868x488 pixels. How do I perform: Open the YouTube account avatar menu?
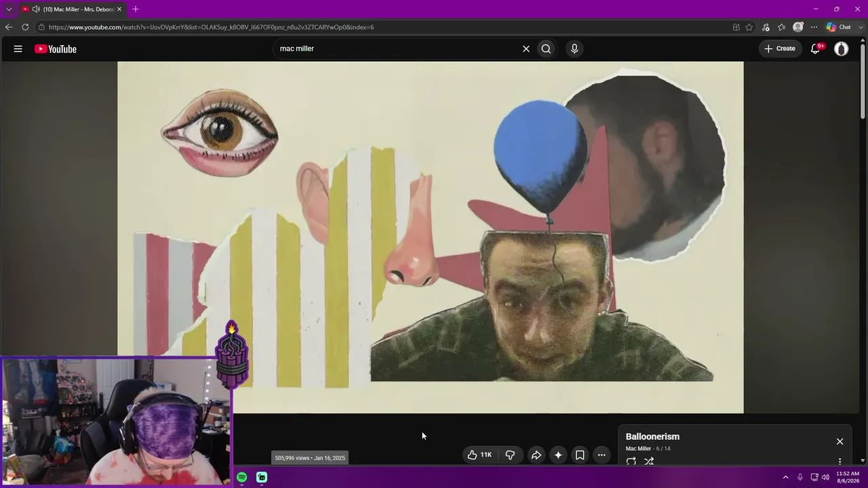tap(842, 49)
